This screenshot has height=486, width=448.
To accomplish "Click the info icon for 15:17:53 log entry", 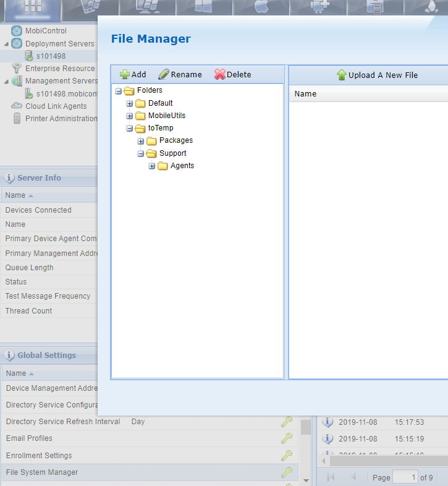I will 328,422.
